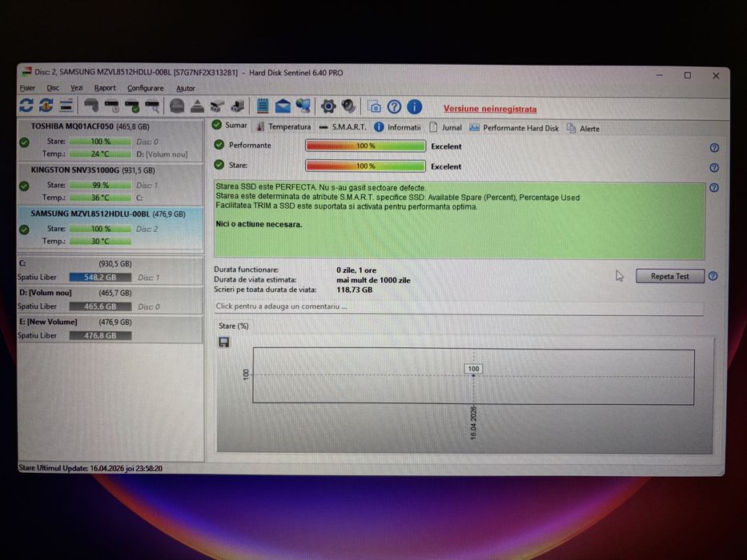This screenshot has width=747, height=560.
Task: Click the disk with green checkmark icon
Action: coord(132,106)
